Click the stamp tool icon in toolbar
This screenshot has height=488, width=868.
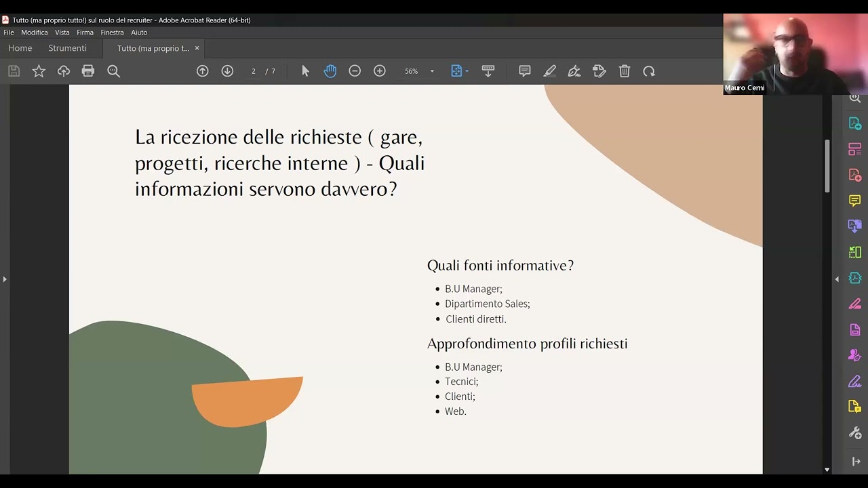(x=599, y=71)
